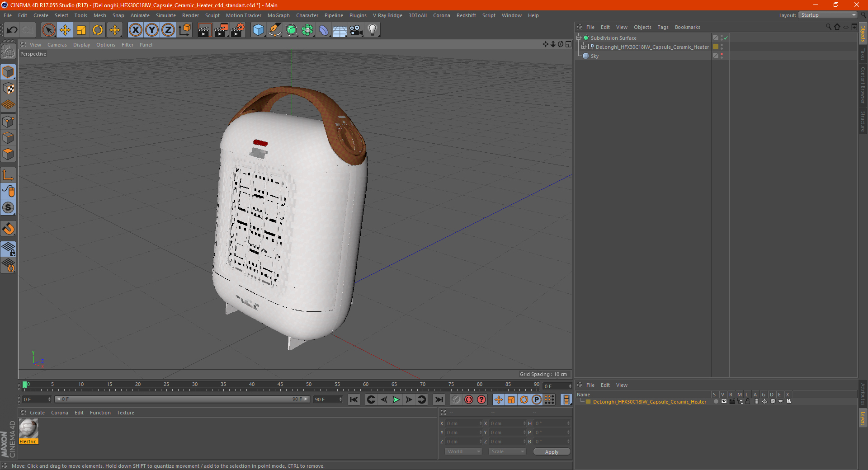
Task: Toggle visibility dots of Sky object
Action: [x=722, y=56]
